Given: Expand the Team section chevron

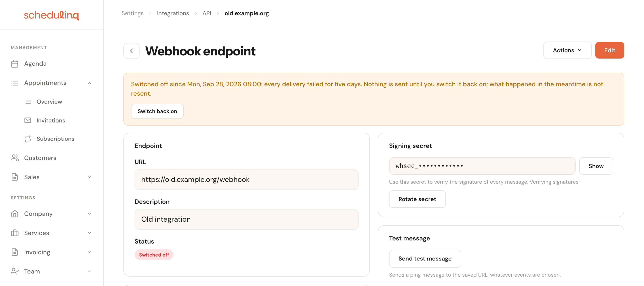Looking at the screenshot, I should coord(89,271).
